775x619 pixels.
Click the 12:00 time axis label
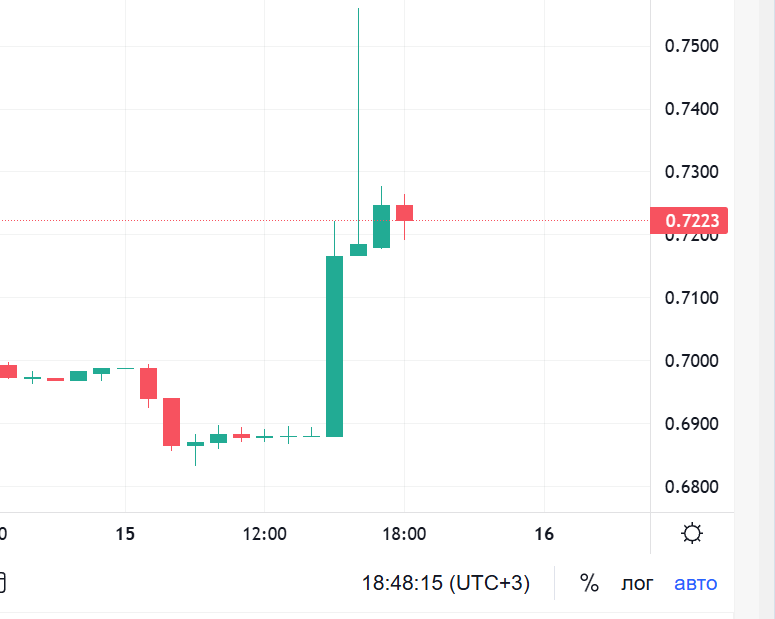(x=264, y=534)
